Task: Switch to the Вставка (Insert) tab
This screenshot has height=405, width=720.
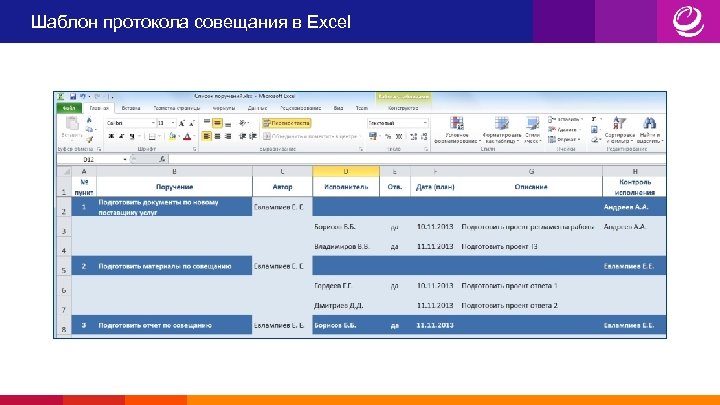Action: coord(131,108)
